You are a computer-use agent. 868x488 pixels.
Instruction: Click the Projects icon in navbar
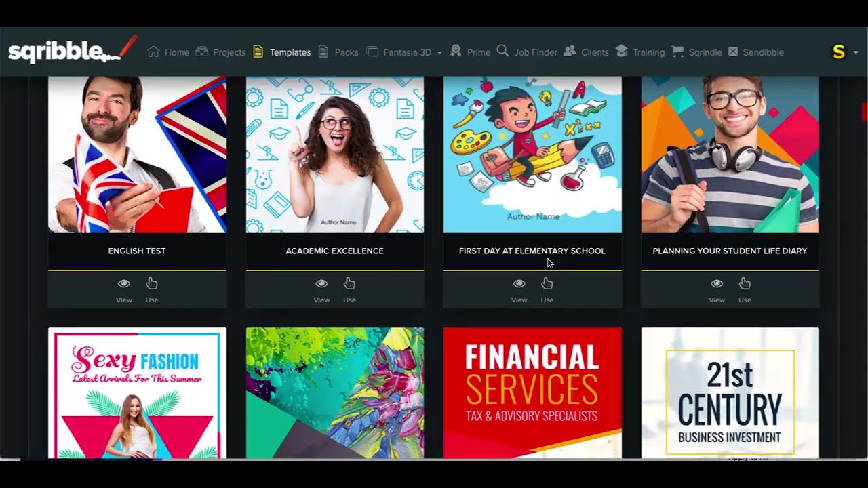point(201,52)
